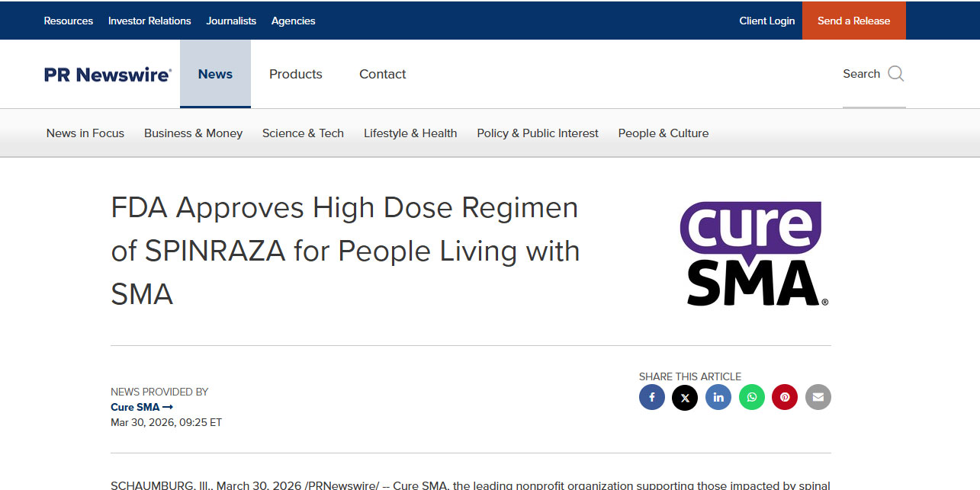980x490 pixels.
Task: Share article via LinkedIn icon
Action: [x=718, y=397]
